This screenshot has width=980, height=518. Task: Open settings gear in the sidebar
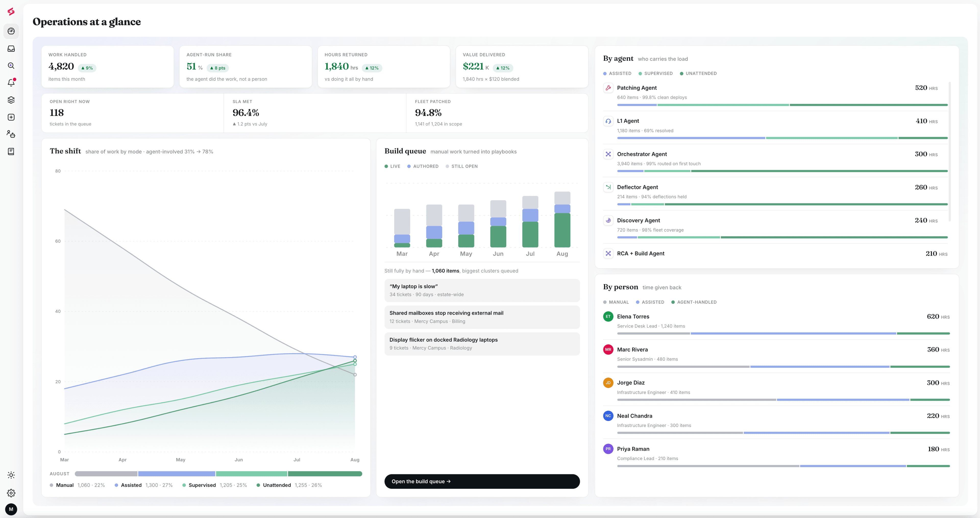(11, 493)
